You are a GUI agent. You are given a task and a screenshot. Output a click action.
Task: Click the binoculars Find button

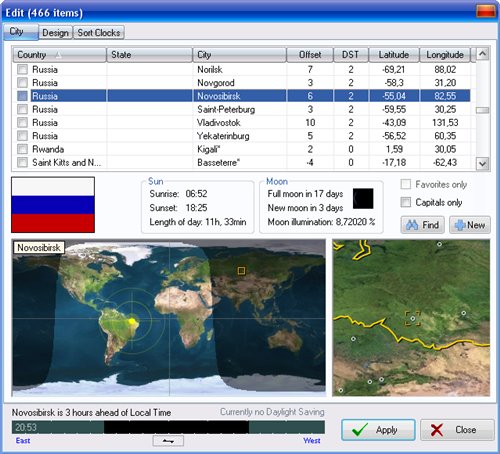[422, 225]
